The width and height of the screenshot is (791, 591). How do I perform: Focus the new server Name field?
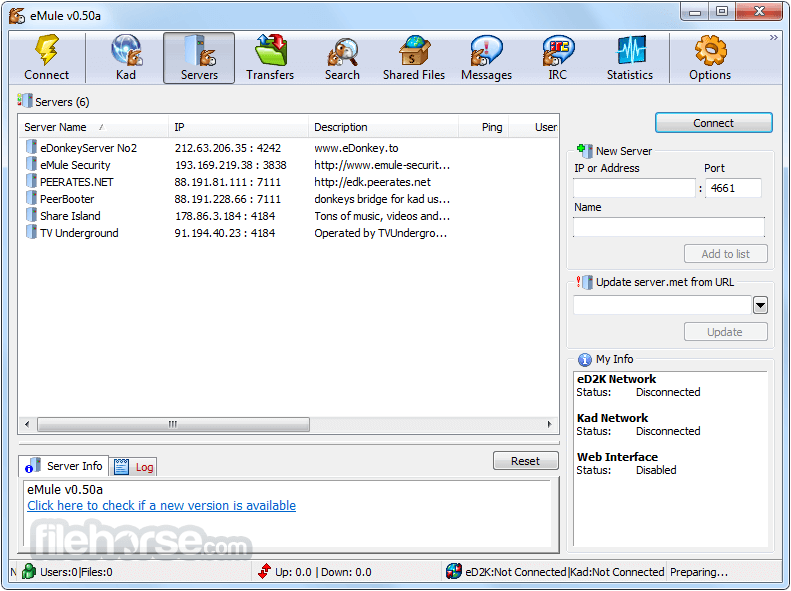(669, 227)
